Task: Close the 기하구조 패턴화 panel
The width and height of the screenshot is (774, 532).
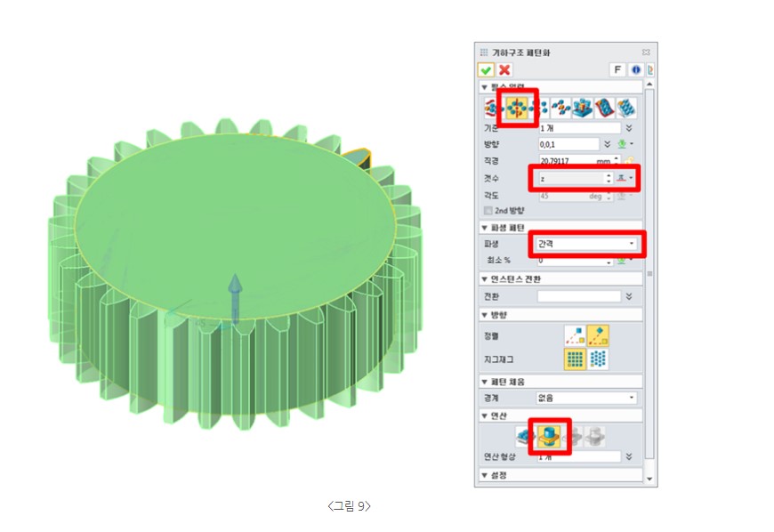Action: pyautogui.click(x=646, y=52)
